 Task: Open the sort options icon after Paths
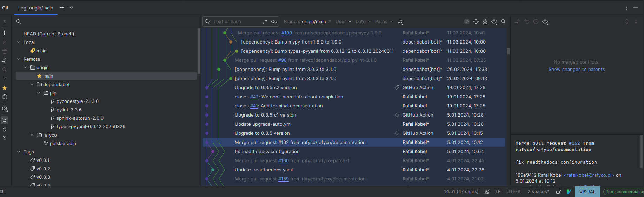[400, 21]
